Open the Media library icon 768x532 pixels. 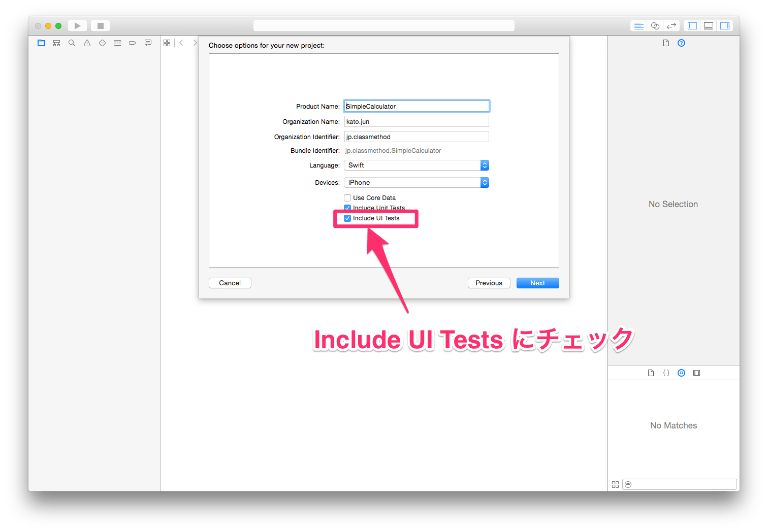pos(696,373)
